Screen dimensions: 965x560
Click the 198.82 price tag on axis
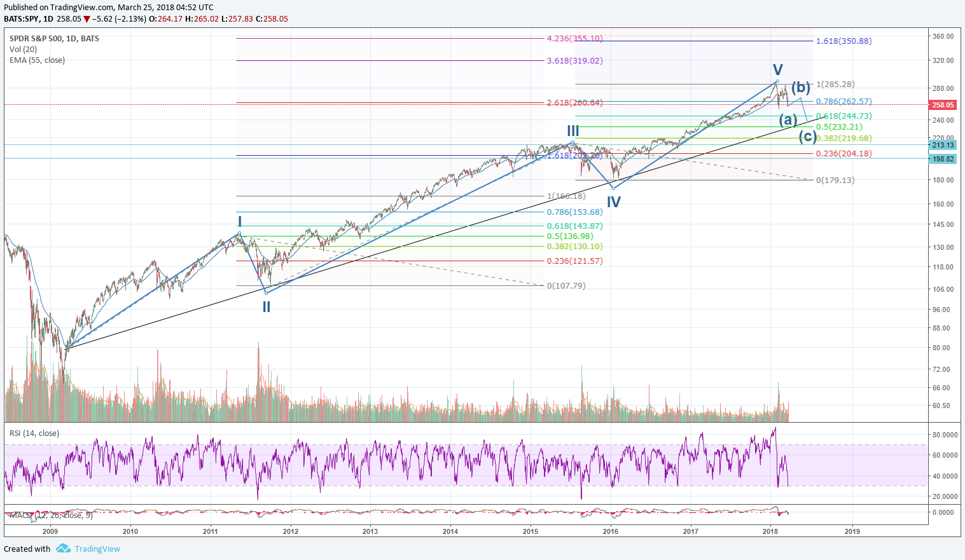943,159
